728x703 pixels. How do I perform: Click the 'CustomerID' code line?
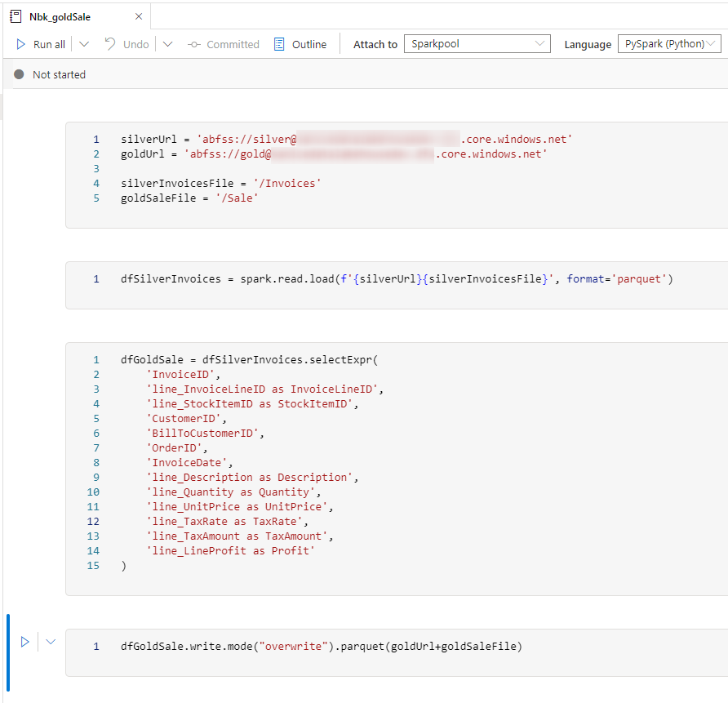[x=186, y=419]
